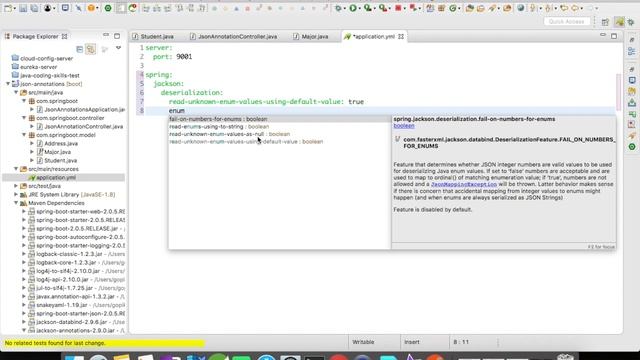Expand the Address.java node

[32, 143]
